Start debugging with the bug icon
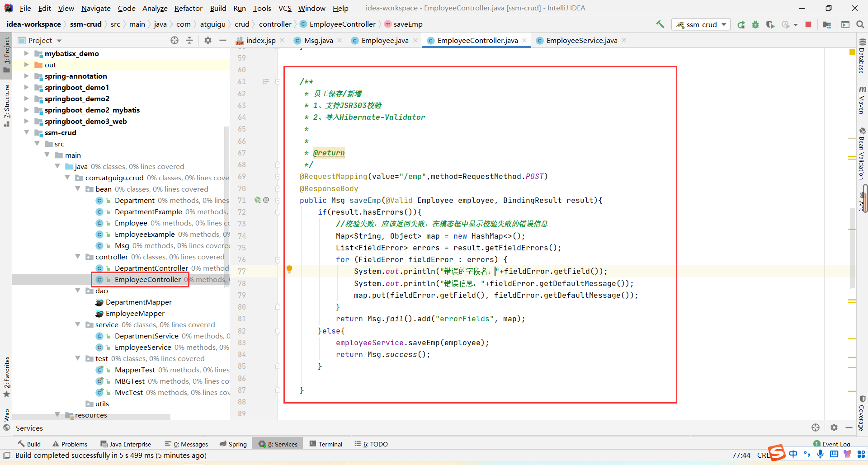Image resolution: width=868 pixels, height=465 pixels. [x=755, y=24]
